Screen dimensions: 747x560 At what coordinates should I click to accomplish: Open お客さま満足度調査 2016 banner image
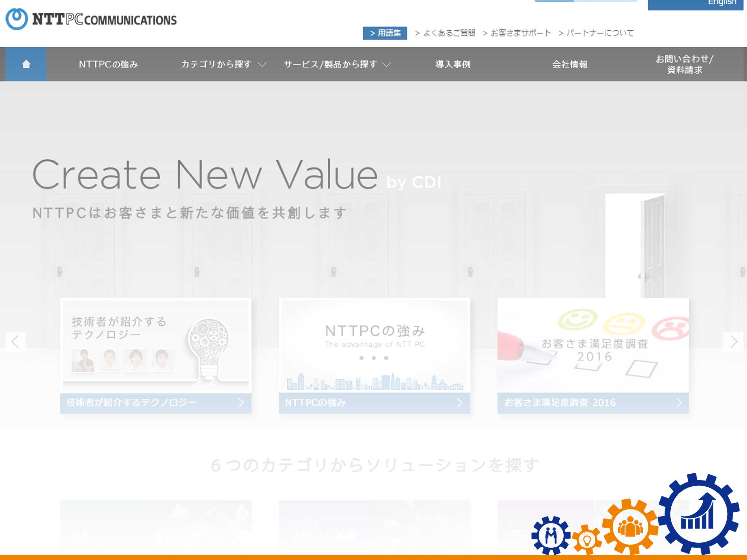(593, 345)
